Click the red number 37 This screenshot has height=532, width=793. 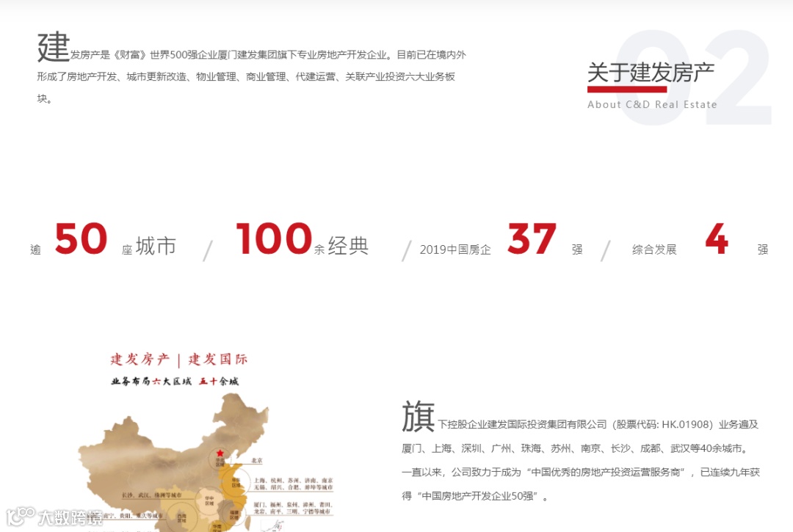(532, 238)
